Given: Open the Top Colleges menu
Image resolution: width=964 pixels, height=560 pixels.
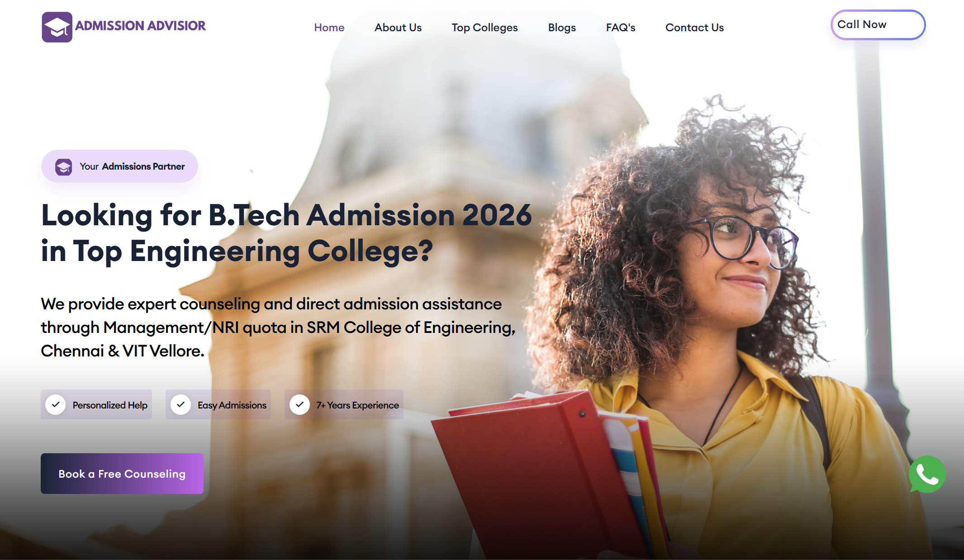Looking at the screenshot, I should pyautogui.click(x=484, y=28).
